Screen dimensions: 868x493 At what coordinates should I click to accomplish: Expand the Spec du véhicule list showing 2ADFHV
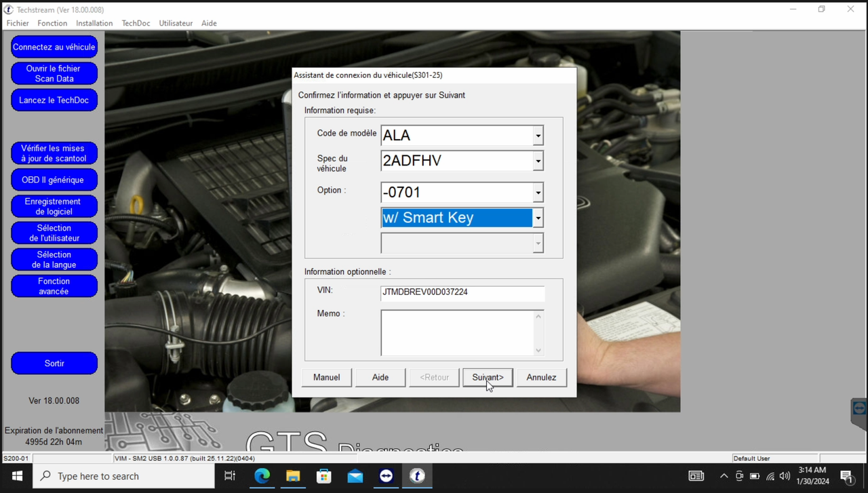538,161
